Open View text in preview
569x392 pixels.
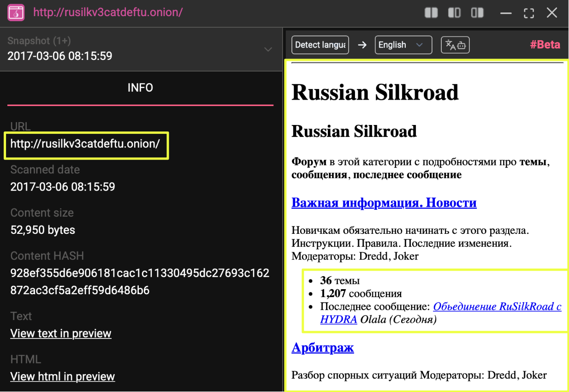click(x=61, y=333)
